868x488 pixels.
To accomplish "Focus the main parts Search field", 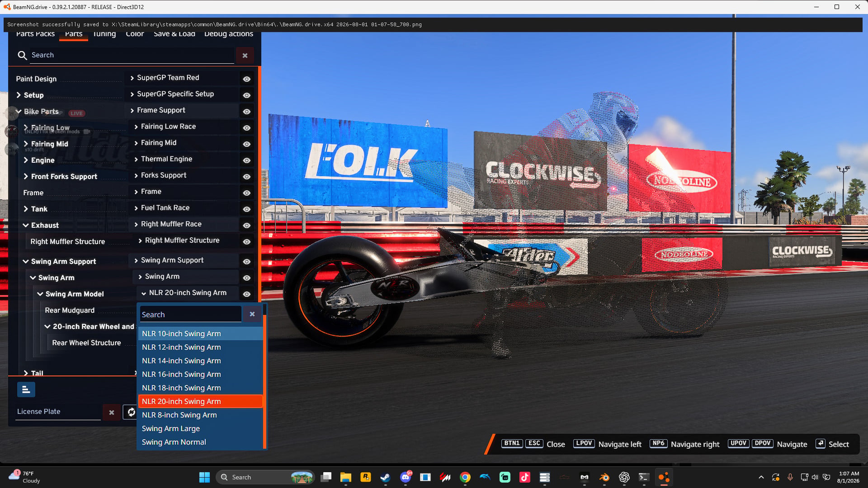I will 132,55.
